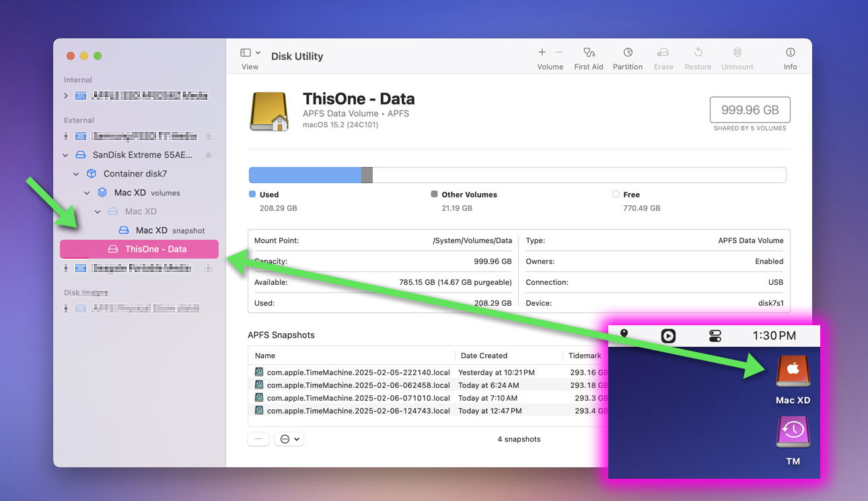Click the pin-shaped menu bar icon
Screen dimensions: 868x501
coord(624,333)
